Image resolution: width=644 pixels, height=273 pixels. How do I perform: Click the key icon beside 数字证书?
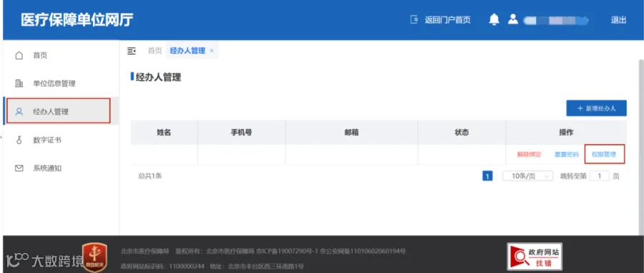tap(19, 140)
